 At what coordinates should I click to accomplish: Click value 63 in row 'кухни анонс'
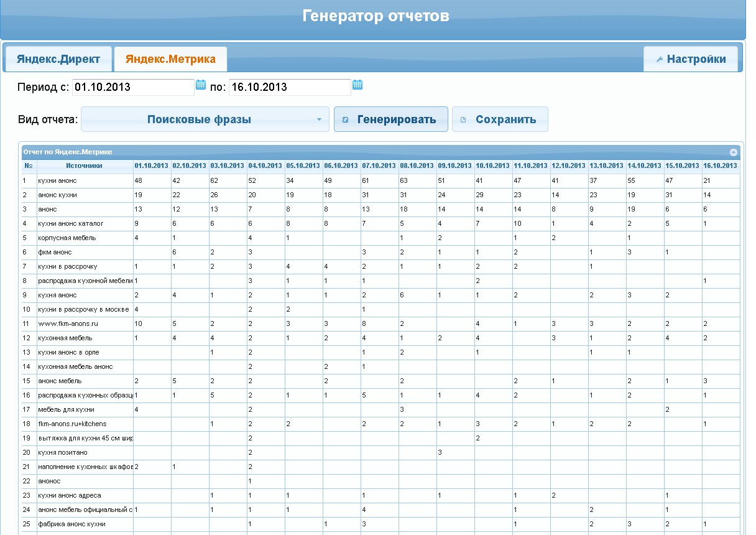[x=404, y=181]
